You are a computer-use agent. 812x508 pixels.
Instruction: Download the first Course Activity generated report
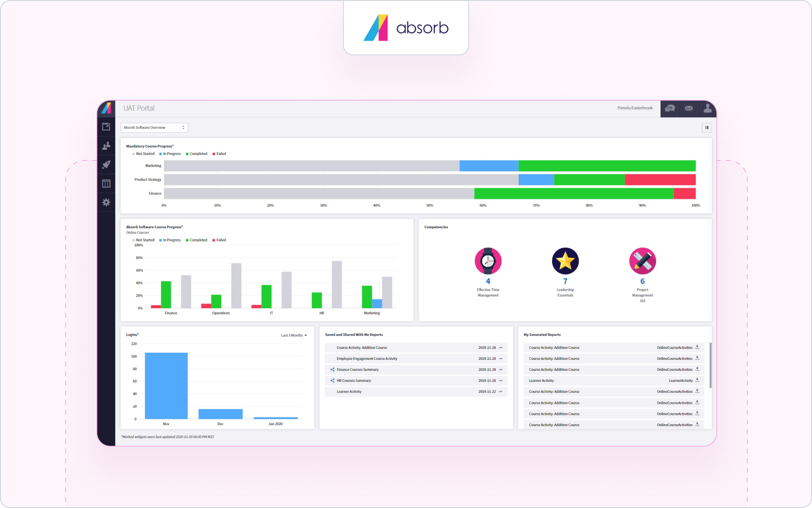point(697,347)
